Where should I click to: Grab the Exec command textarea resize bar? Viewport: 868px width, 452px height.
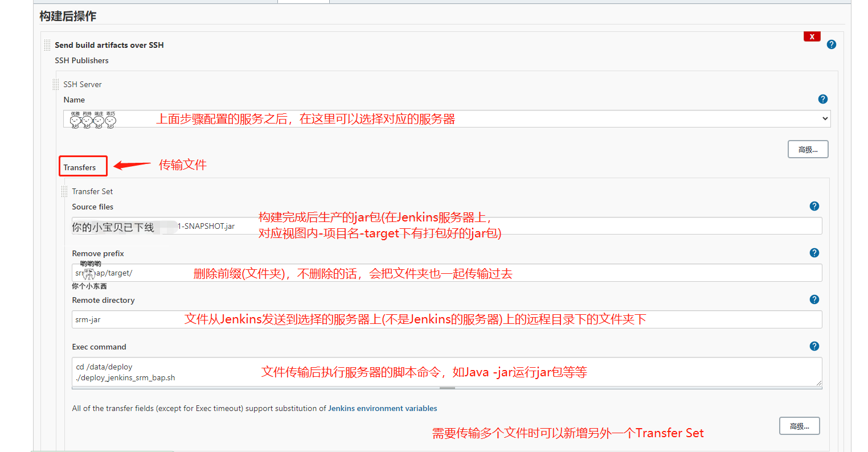[x=447, y=388]
